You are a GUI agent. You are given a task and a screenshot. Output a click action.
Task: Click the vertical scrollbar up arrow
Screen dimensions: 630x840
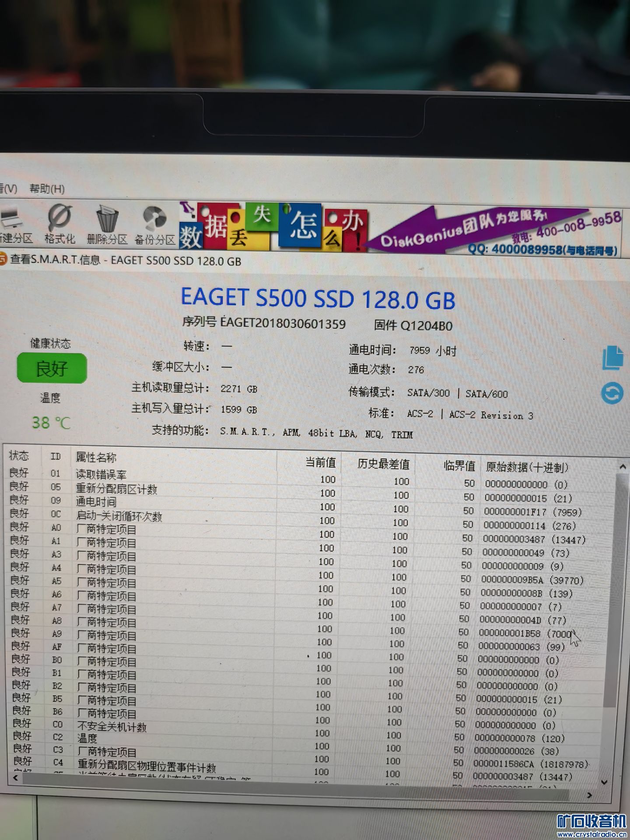[623, 467]
